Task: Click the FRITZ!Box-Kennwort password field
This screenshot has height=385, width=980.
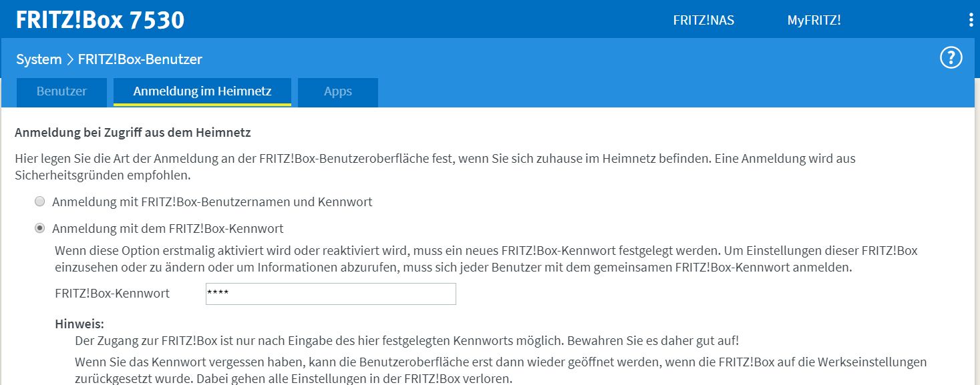Action: 331,294
